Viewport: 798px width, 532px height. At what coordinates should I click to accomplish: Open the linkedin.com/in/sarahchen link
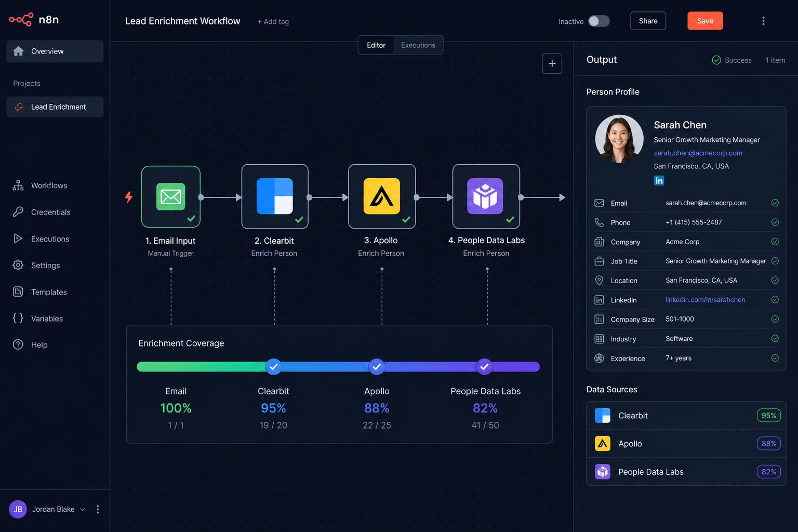pyautogui.click(x=705, y=300)
